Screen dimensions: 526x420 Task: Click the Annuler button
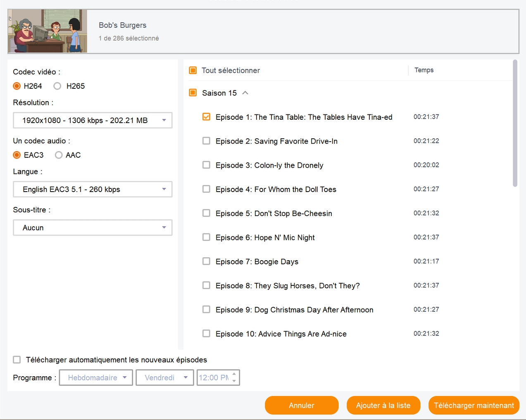302,405
